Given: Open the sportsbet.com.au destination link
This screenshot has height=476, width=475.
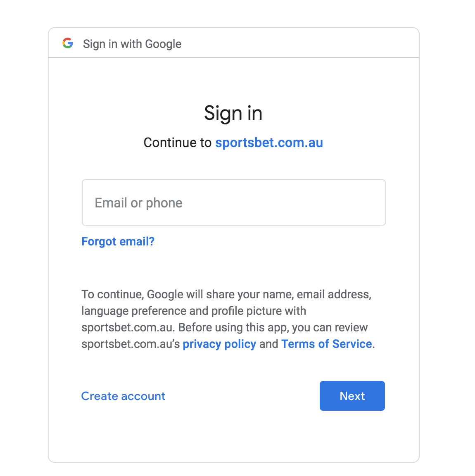Looking at the screenshot, I should (269, 143).
